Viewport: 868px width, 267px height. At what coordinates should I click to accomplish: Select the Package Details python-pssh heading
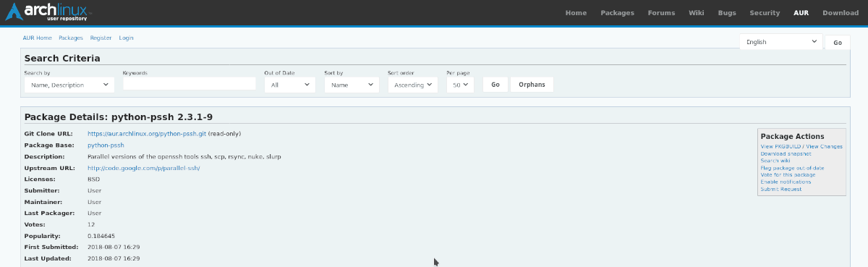coord(119,116)
